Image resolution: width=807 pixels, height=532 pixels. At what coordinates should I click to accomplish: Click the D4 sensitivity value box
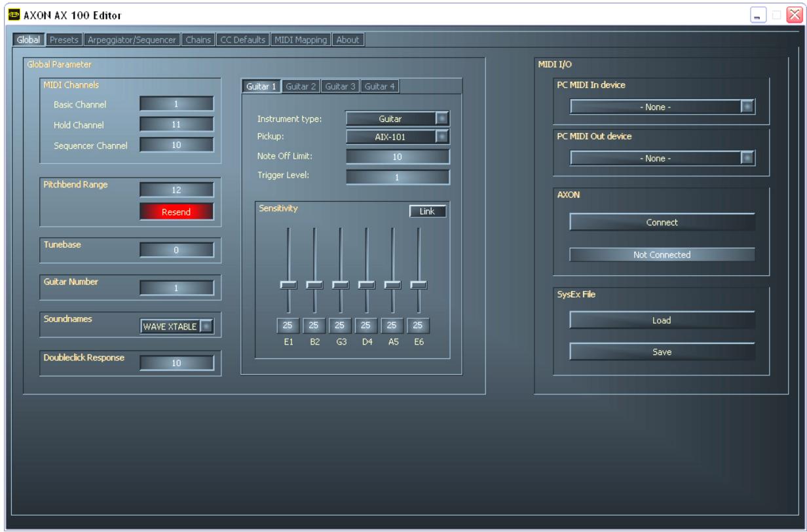tap(367, 326)
